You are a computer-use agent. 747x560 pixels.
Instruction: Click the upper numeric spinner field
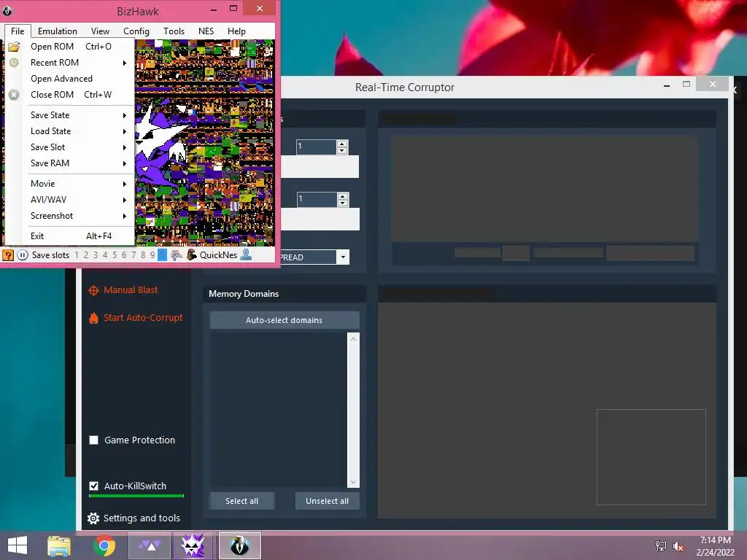pyautogui.click(x=317, y=147)
